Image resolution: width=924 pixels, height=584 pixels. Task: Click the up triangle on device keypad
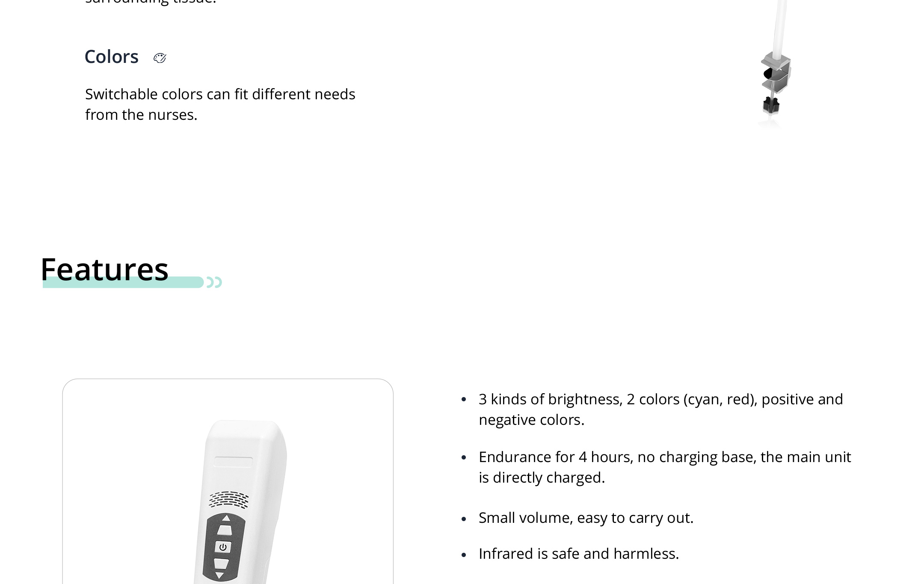[x=226, y=518]
